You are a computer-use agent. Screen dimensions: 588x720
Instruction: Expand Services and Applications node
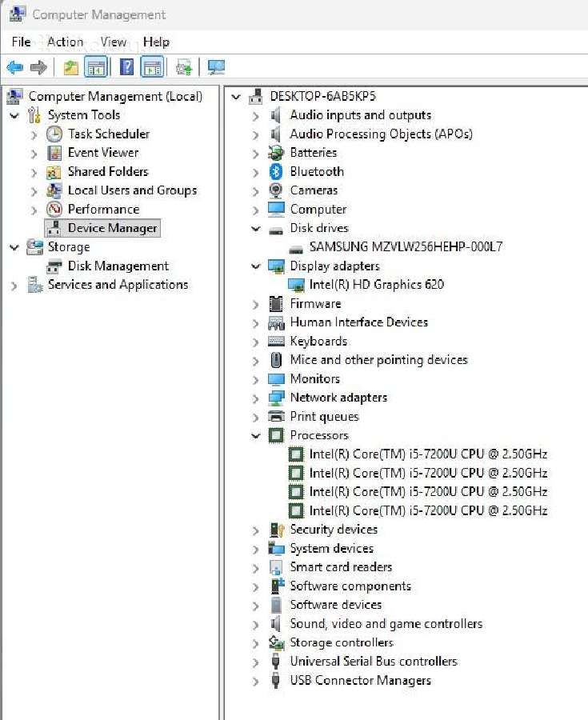coord(14,286)
